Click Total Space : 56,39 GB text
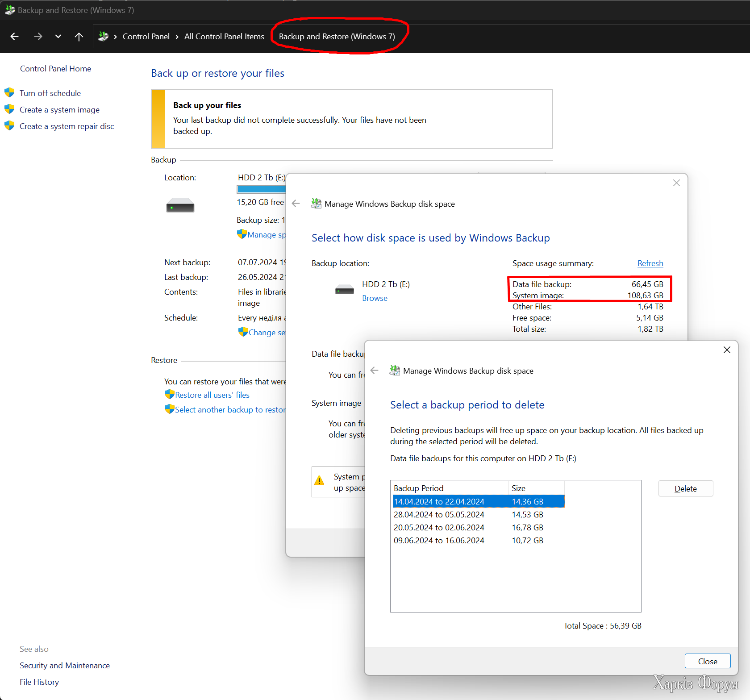Viewport: 750px width, 700px height. [x=602, y=625]
